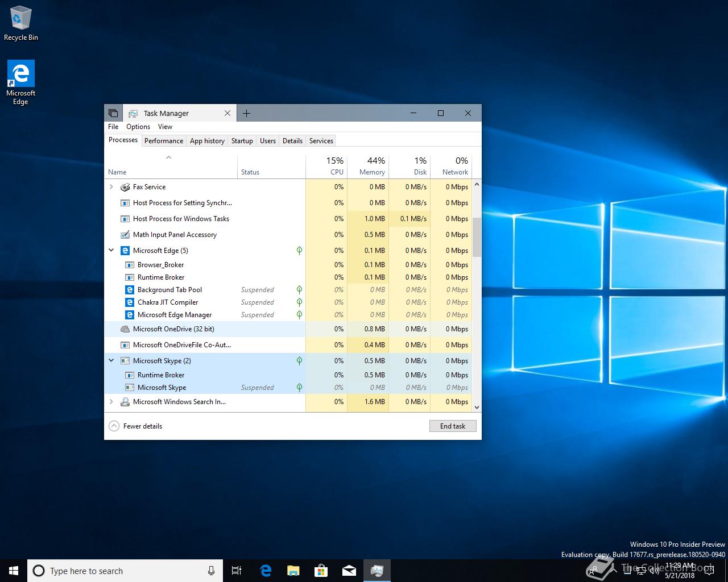Open Task View from the taskbar

tap(237, 571)
